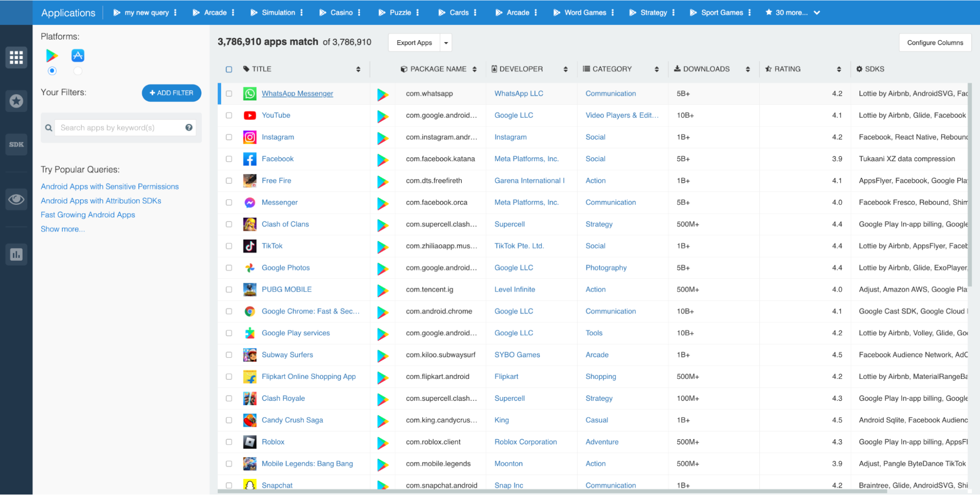Sort the table by Title column
Viewport: 980px width, 495px height.
tap(358, 69)
